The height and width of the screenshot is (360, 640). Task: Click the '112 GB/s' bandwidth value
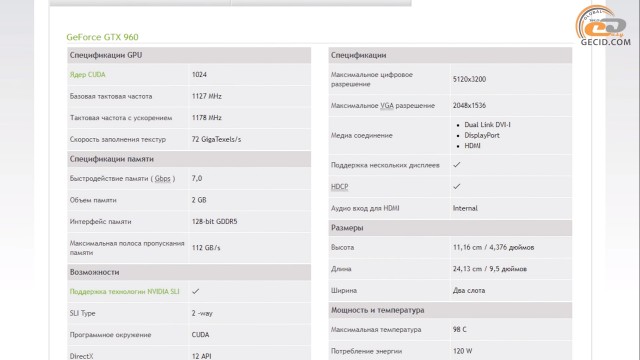coord(206,248)
